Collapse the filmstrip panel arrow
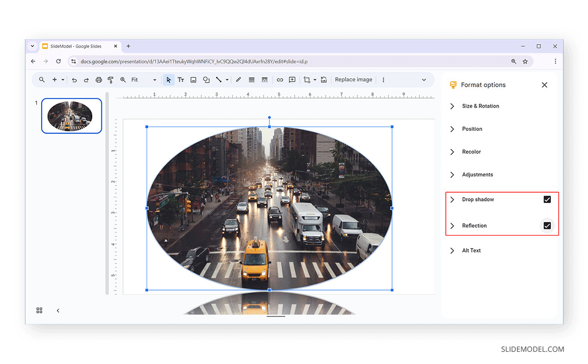The height and width of the screenshot is (364, 588). 58,311
